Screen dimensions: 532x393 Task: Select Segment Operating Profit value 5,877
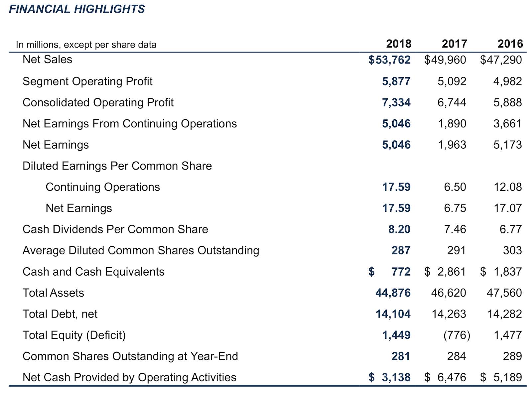coord(396,81)
